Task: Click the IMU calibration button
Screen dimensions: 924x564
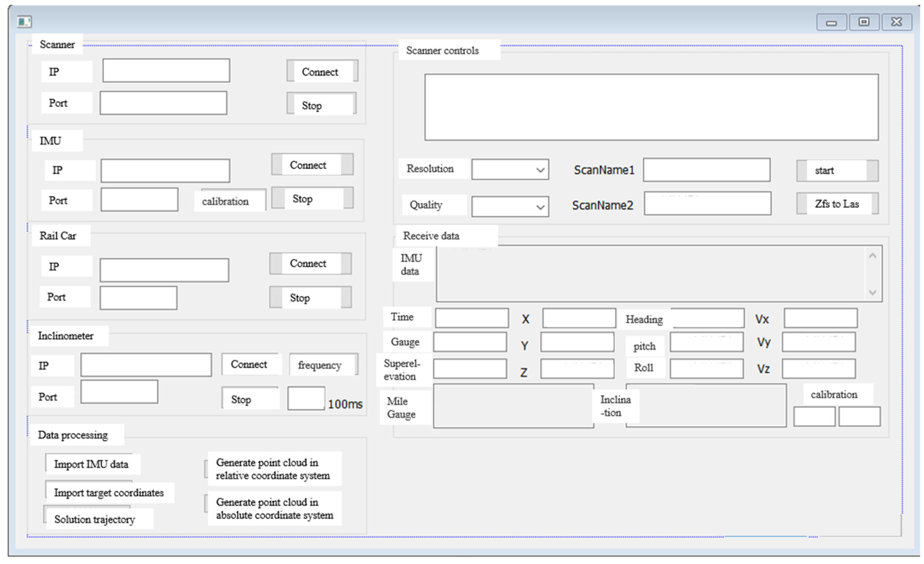Action: pos(230,201)
